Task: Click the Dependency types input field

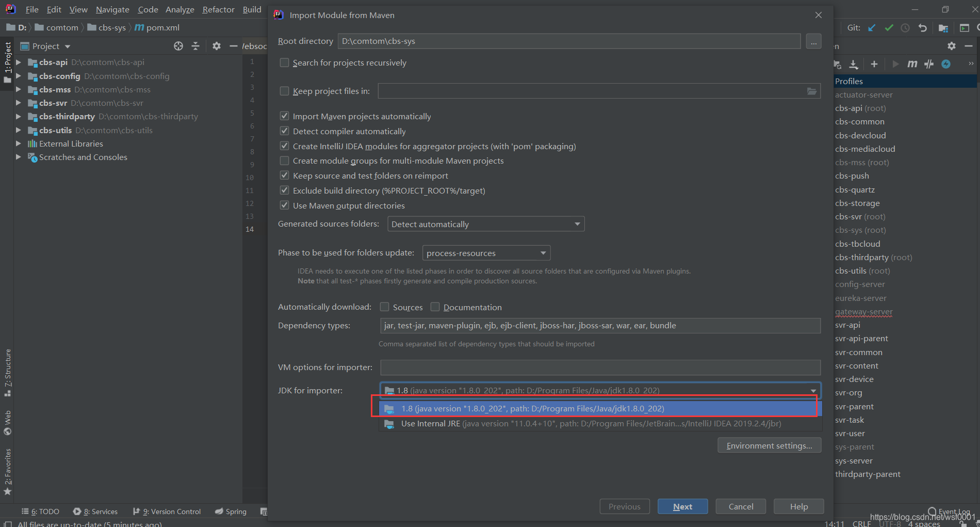Action: [x=600, y=326]
